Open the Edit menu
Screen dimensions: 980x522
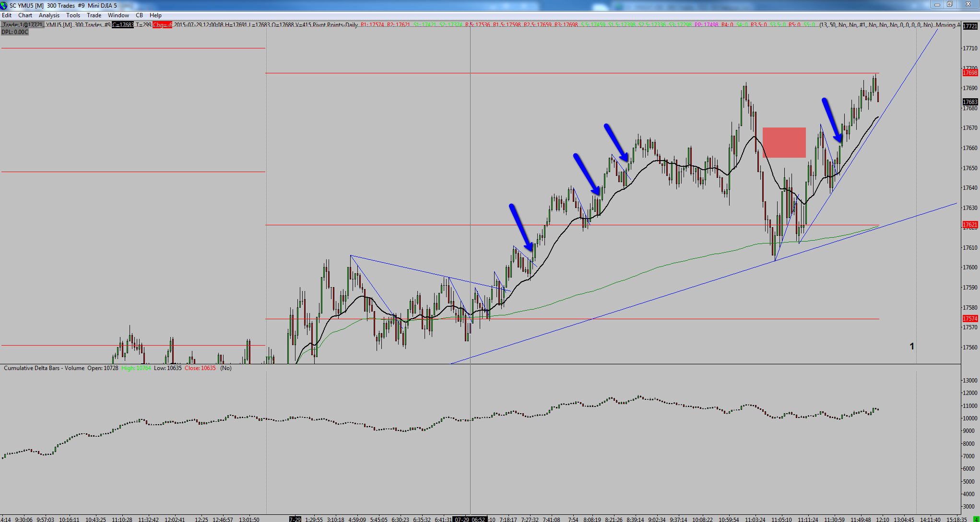coord(7,15)
